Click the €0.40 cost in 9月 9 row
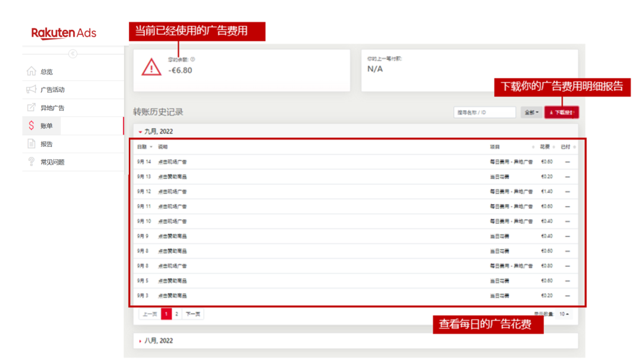The width and height of the screenshot is (644, 363). [x=547, y=236]
